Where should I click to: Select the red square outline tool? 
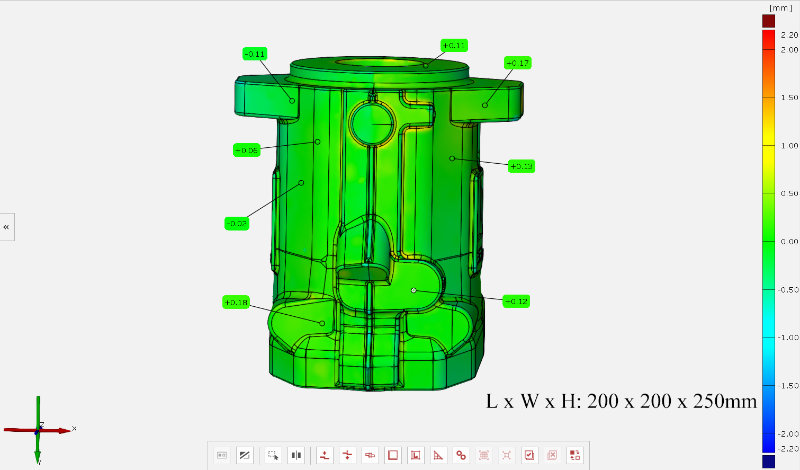393,455
